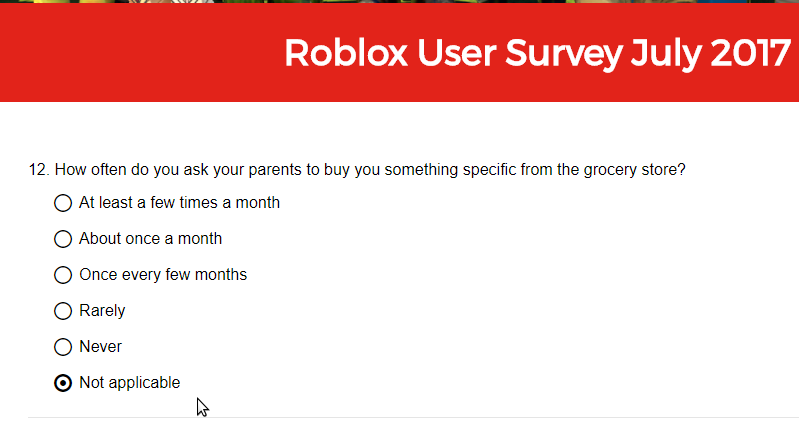Click the 'Not applicable' answer label
Image resolution: width=799 pixels, height=421 pixels.
click(x=129, y=383)
